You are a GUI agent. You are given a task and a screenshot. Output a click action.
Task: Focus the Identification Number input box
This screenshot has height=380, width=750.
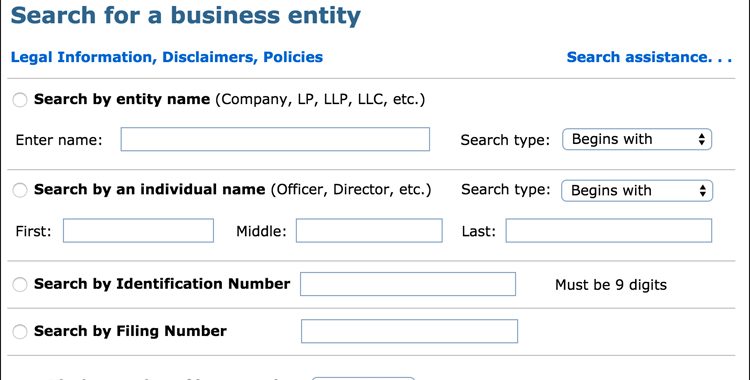(x=408, y=284)
